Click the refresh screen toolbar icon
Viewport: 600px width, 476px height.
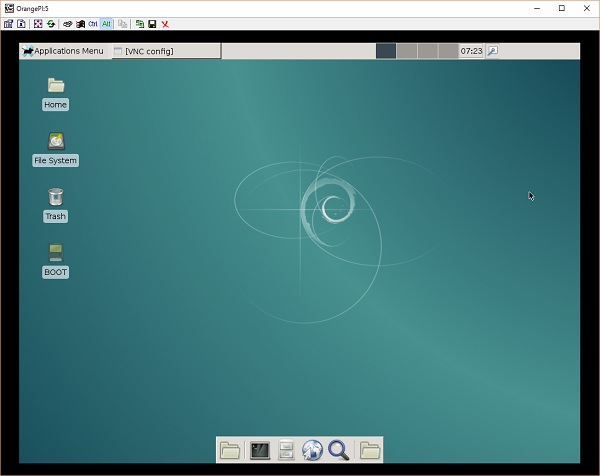50,23
